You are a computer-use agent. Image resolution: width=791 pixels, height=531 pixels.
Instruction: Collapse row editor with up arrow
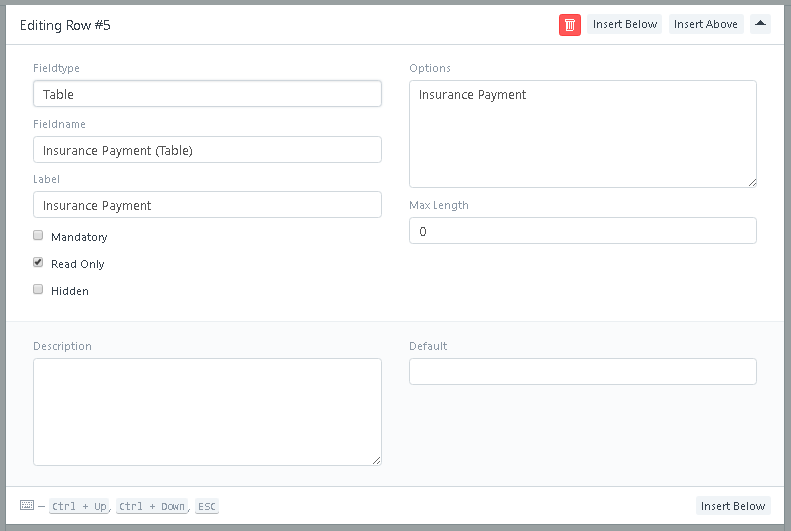760,24
